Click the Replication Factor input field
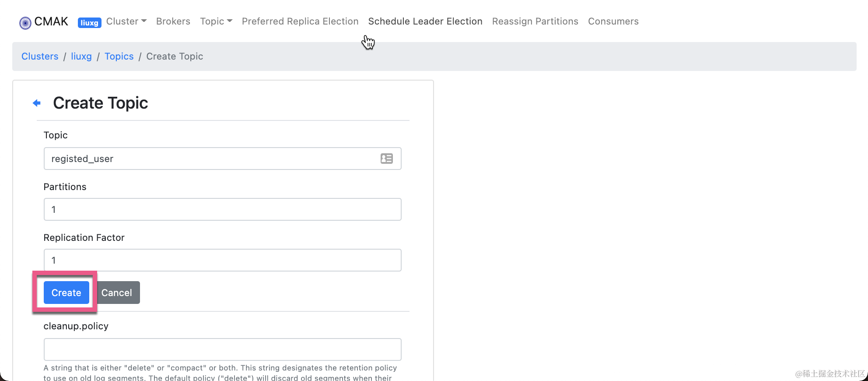 (222, 260)
